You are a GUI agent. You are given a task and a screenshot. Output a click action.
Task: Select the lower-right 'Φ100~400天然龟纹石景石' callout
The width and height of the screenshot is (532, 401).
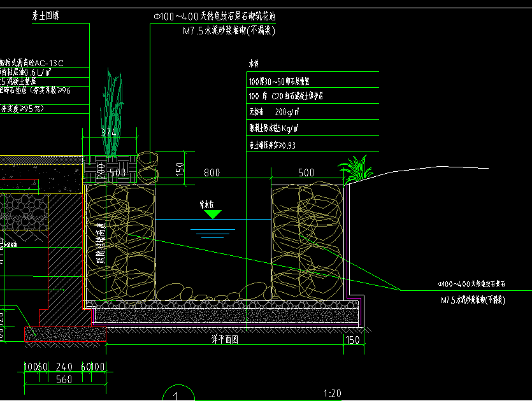click(471, 284)
